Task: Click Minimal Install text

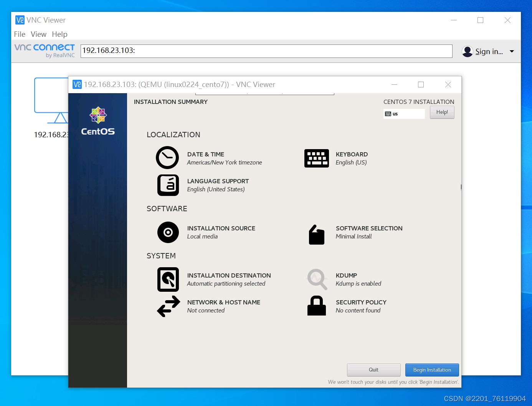Action: [x=354, y=237]
